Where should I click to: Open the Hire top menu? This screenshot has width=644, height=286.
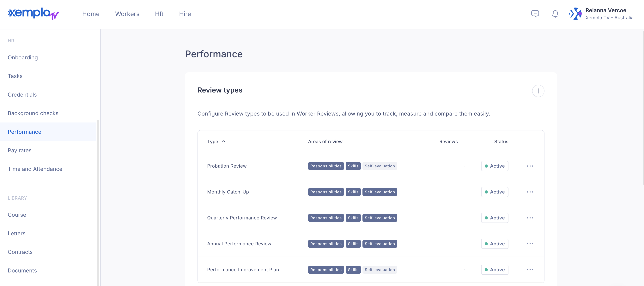(x=185, y=14)
